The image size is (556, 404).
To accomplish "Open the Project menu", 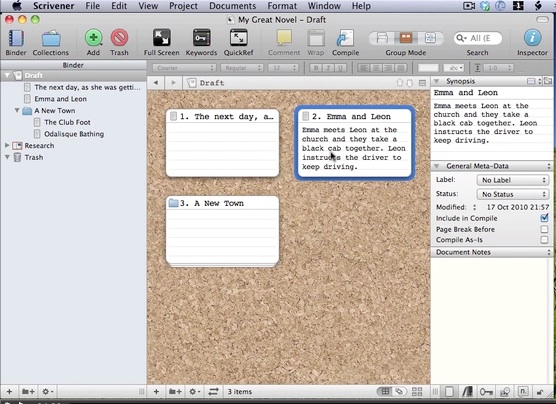I will point(183,6).
